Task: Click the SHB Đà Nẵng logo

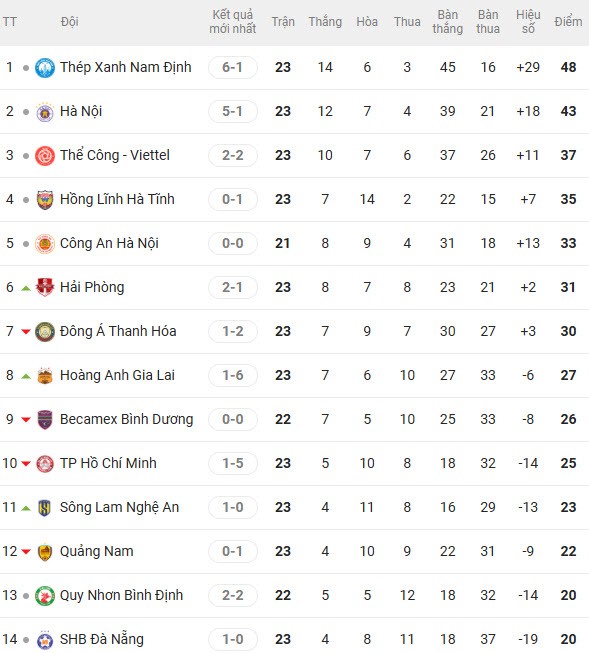Action: click(45, 640)
